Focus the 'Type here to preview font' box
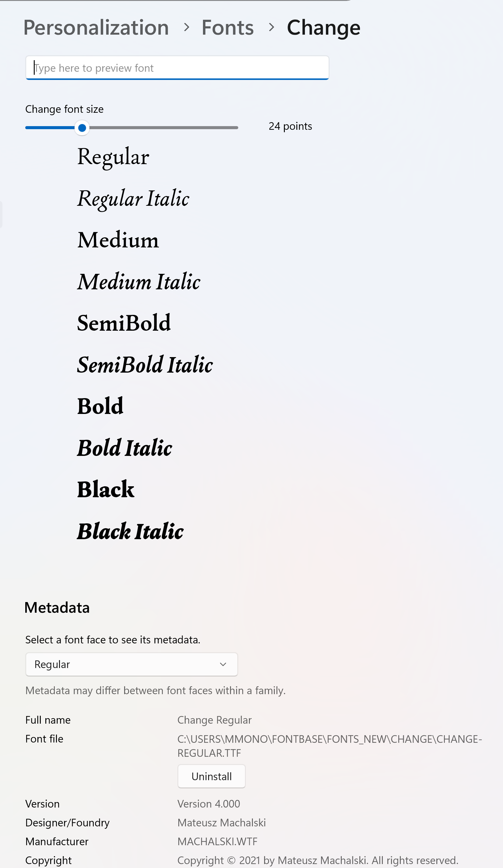 pos(177,68)
